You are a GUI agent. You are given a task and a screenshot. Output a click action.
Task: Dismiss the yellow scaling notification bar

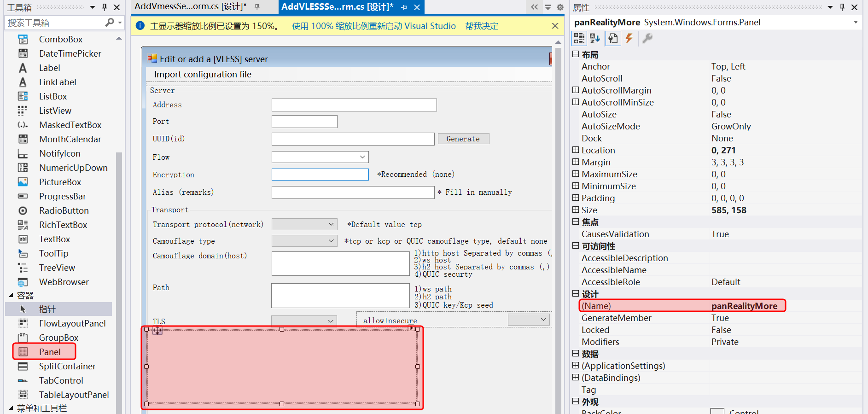click(x=555, y=26)
